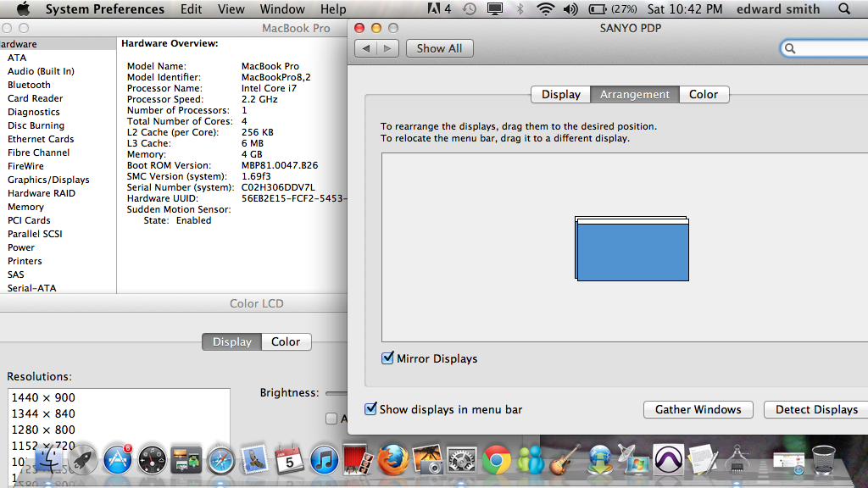The image size is (868, 488).
Task: Open Dashboard gauge icon in Dock
Action: [x=152, y=460]
